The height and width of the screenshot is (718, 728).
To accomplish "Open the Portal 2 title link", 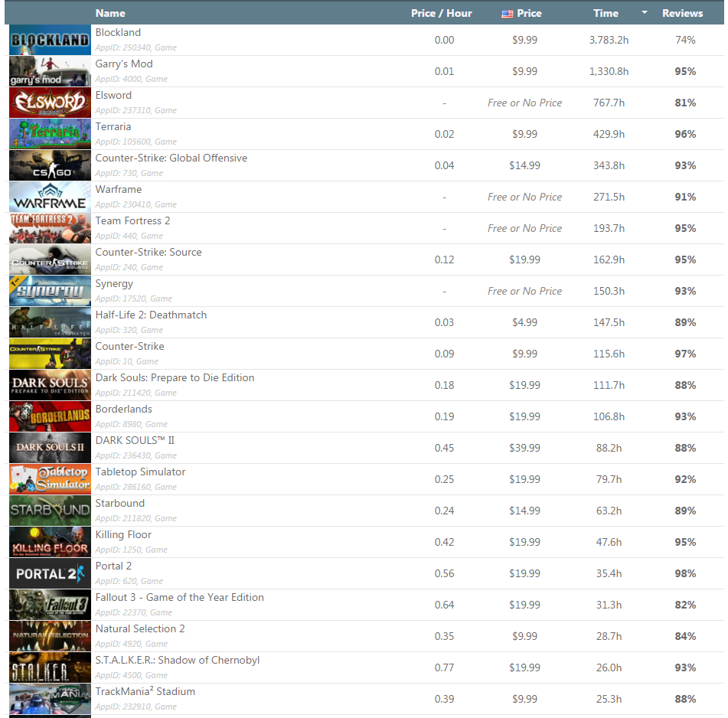I will tap(113, 566).
